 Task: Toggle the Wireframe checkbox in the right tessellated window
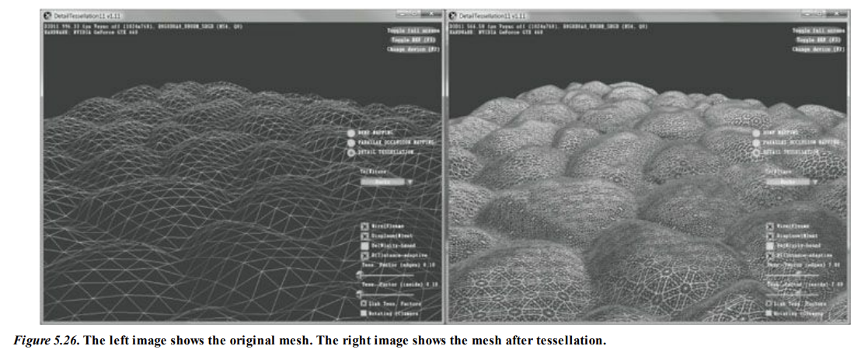(x=770, y=226)
